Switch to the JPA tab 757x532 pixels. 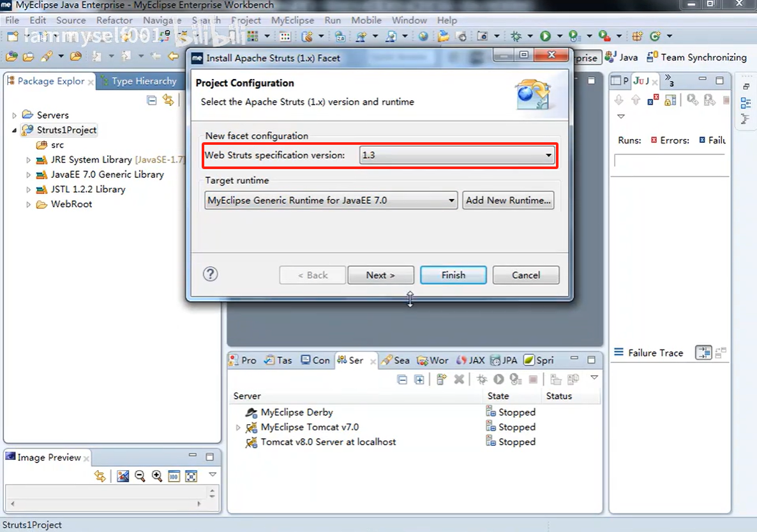click(x=504, y=360)
